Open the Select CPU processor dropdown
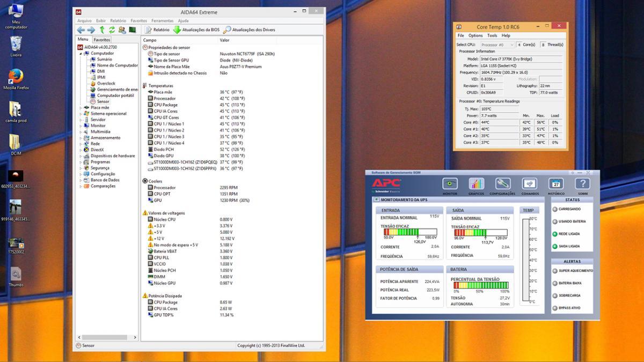Screen dimensions: 644x362 pos(497,45)
